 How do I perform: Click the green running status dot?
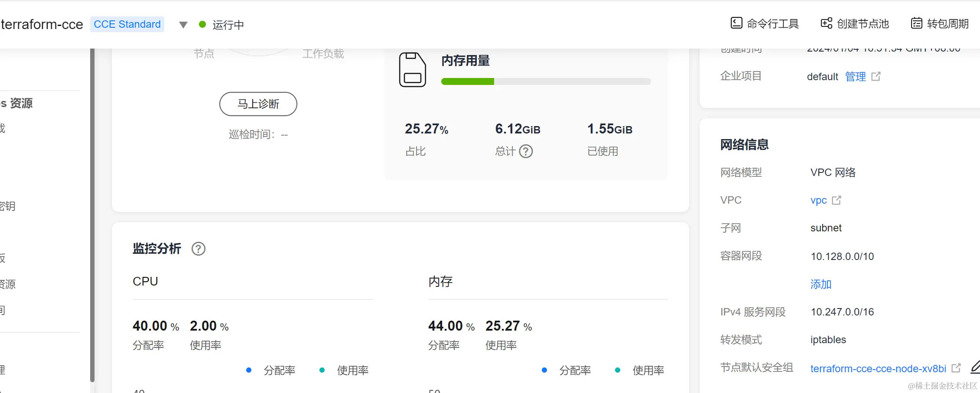click(202, 24)
